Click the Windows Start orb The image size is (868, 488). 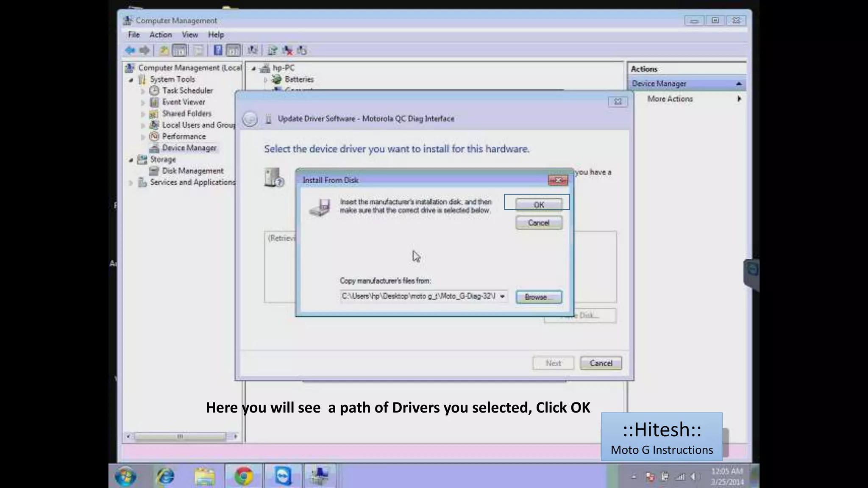point(125,476)
